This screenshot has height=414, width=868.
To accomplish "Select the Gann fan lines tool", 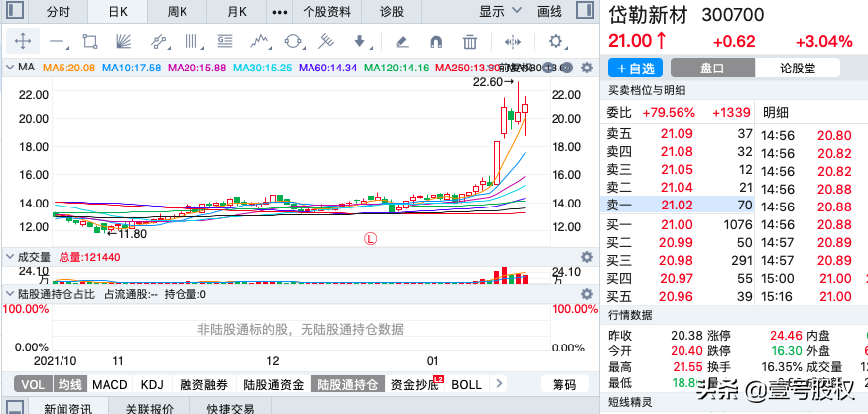I will 124,42.
